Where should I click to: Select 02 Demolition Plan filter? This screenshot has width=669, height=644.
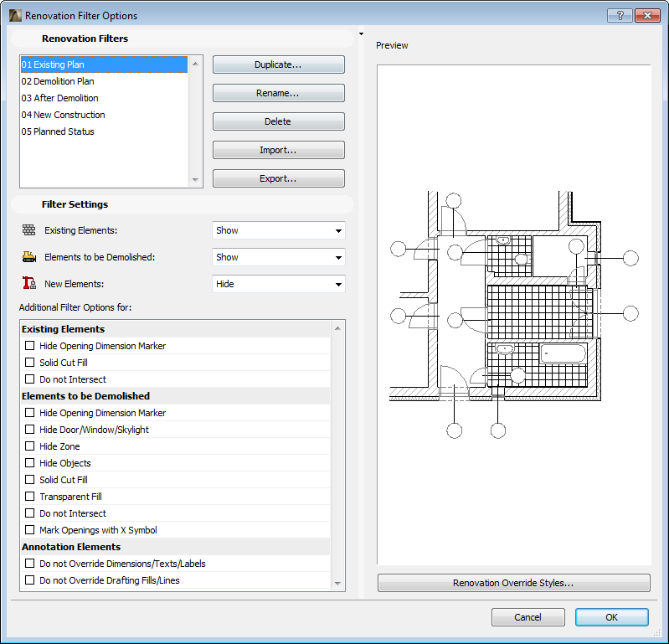[x=58, y=81]
